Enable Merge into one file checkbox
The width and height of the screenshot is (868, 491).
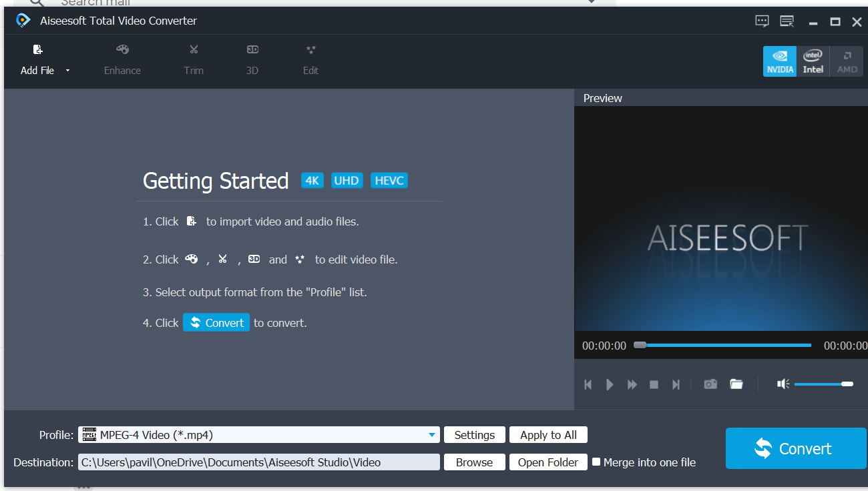(x=596, y=462)
